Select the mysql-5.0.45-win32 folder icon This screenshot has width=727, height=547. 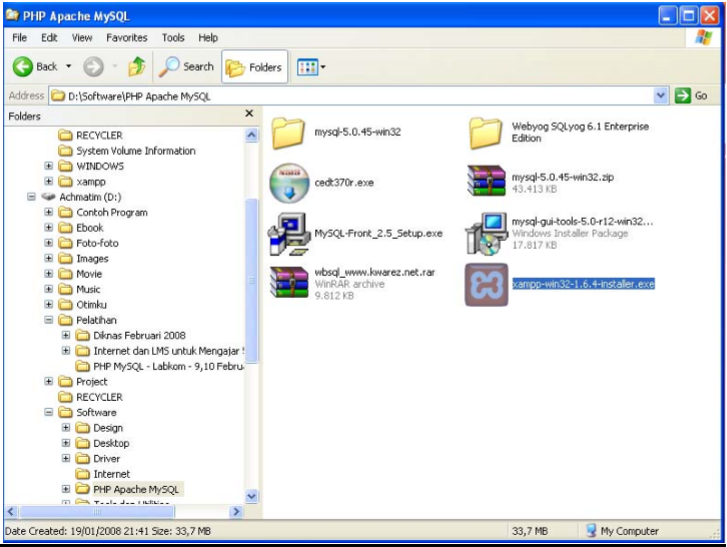[x=288, y=133]
